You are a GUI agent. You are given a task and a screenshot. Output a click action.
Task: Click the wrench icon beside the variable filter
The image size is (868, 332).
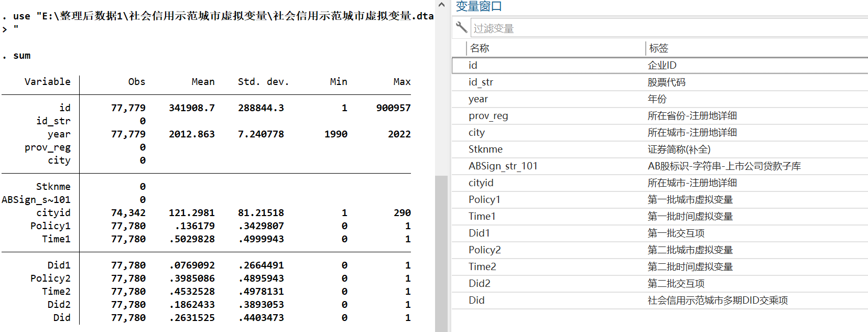pos(461,27)
